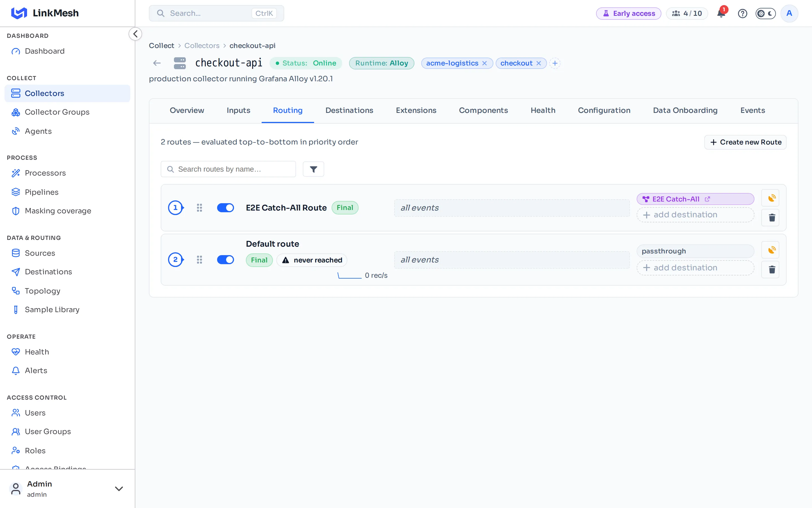This screenshot has height=508, width=812.
Task: Click the Early access badge
Action: point(628,14)
